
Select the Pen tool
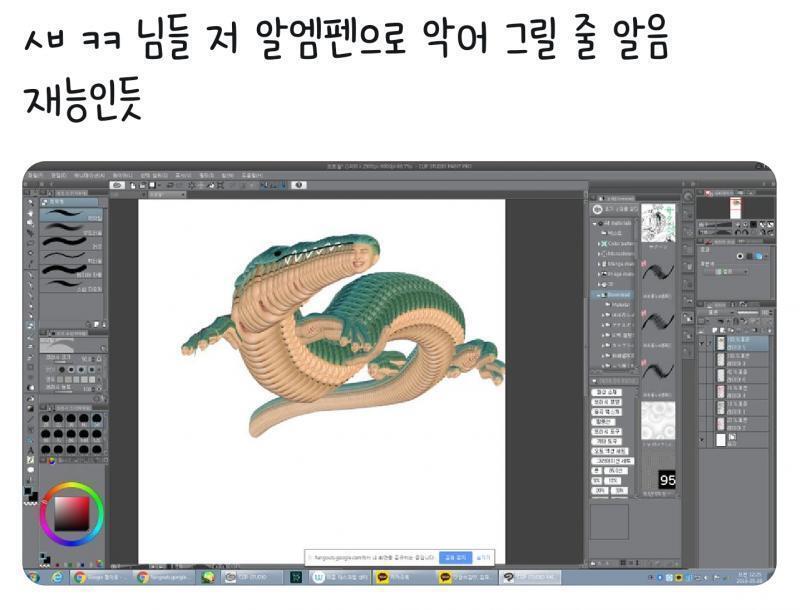pos(30,275)
